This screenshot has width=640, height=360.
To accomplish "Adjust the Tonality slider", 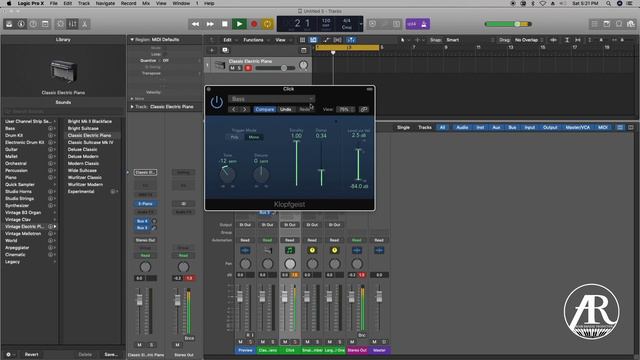I will (297, 163).
